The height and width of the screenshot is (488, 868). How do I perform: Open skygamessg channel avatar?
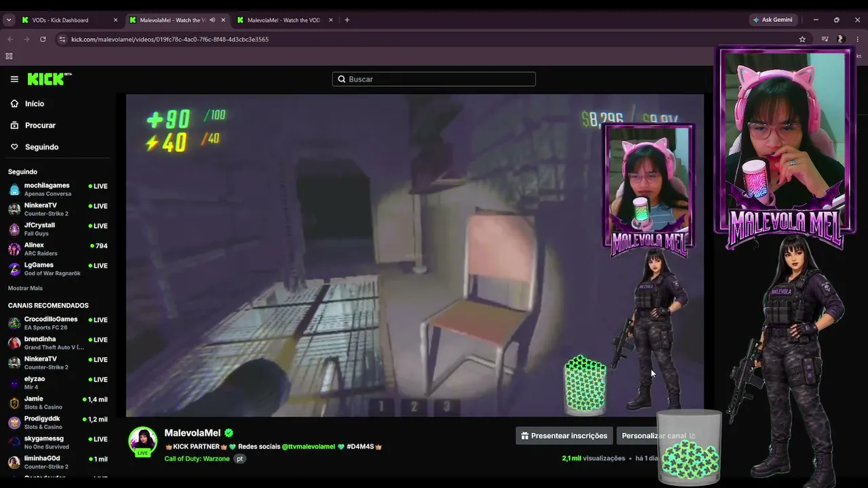14,443
